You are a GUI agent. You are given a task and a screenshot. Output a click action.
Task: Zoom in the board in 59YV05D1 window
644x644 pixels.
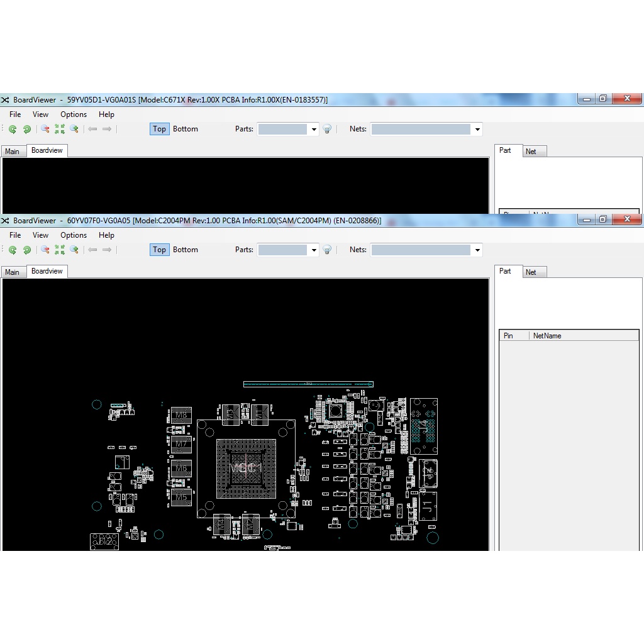point(74,130)
